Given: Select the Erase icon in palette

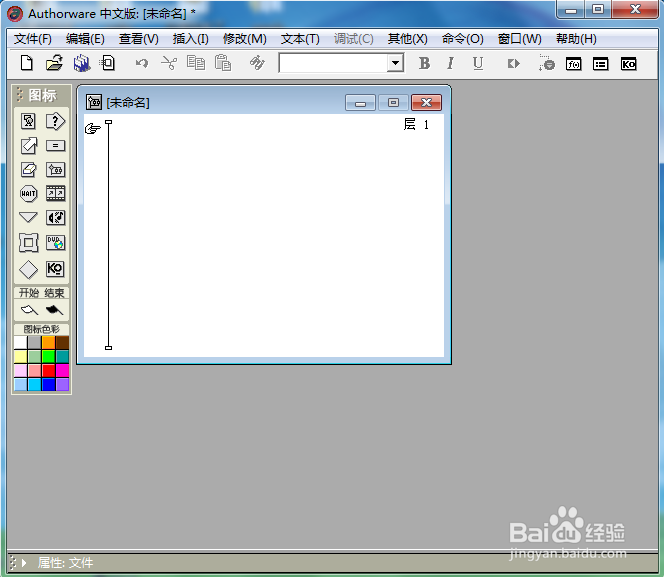Looking at the screenshot, I should pyautogui.click(x=28, y=170).
